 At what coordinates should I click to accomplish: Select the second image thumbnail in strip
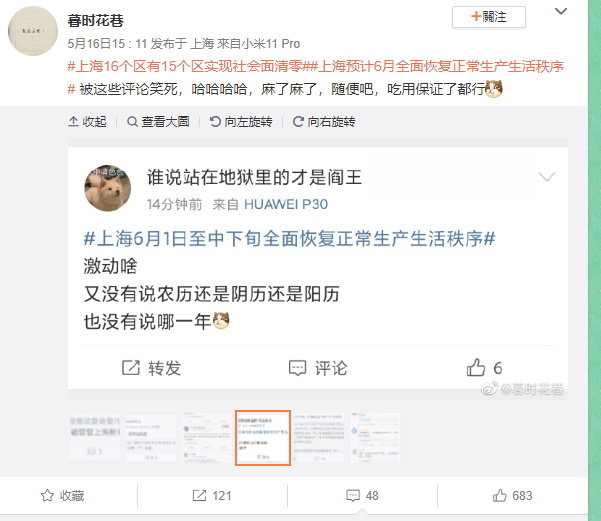coord(151,437)
